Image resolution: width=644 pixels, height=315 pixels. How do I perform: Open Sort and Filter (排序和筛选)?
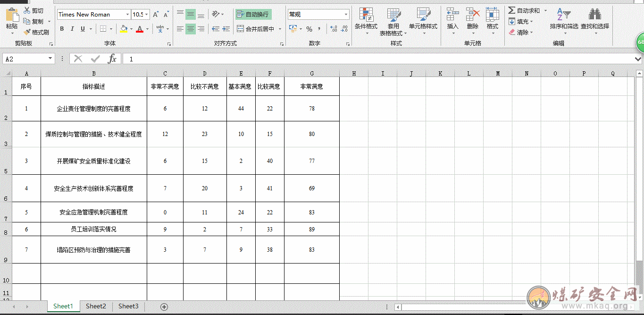[x=563, y=16]
